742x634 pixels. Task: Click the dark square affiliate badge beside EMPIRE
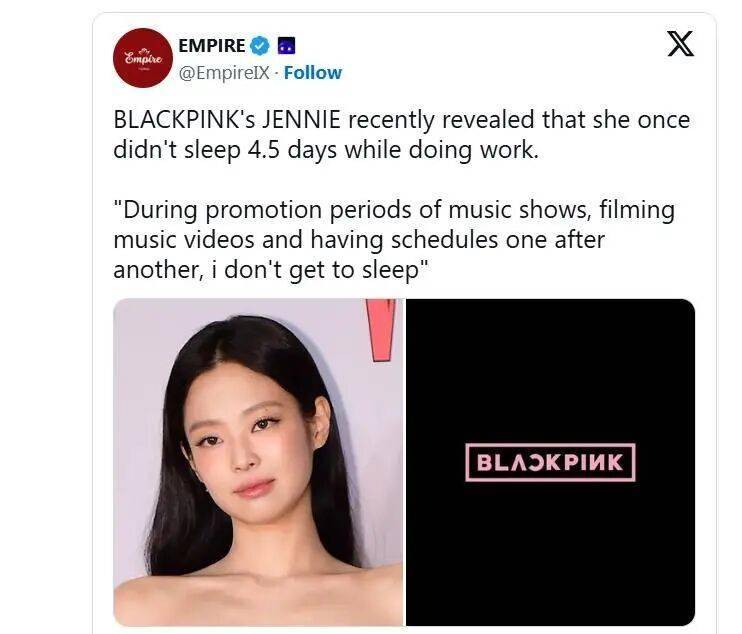pos(286,45)
